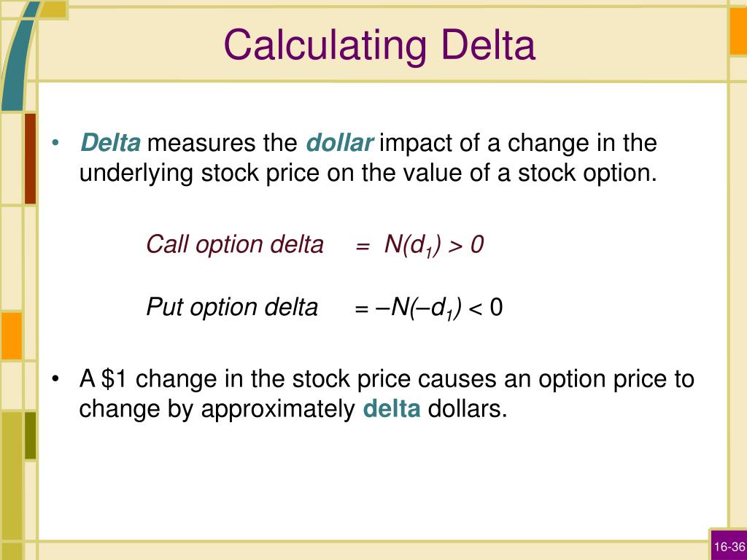This screenshot has width=747, height=560.
Task: Click the word "approximately" in last line
Action: (x=278, y=408)
